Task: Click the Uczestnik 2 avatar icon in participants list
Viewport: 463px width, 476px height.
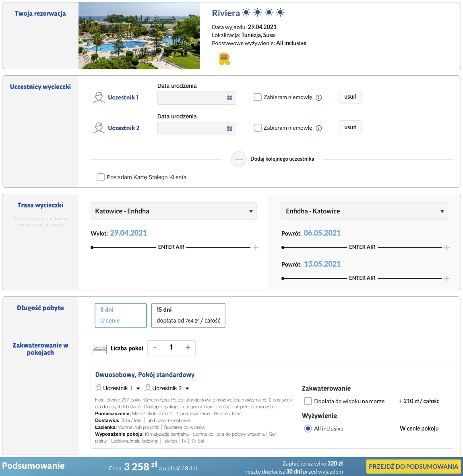Action: (x=99, y=128)
